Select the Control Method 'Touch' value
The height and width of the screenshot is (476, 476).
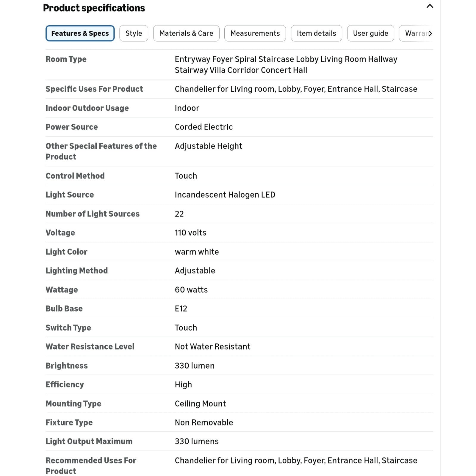(x=186, y=176)
